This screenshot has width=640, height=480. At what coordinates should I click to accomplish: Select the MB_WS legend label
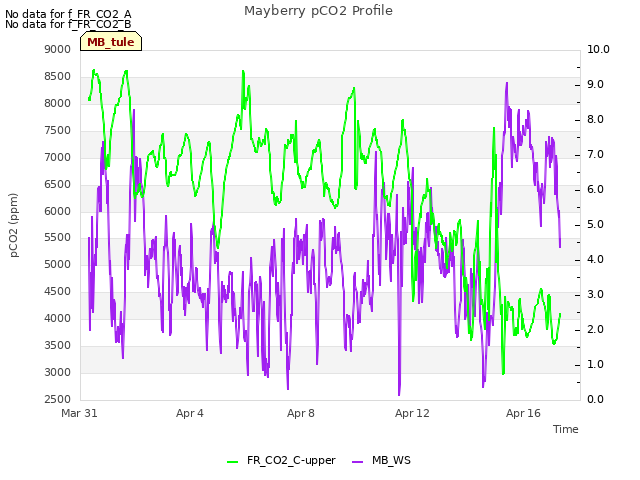[391, 460]
